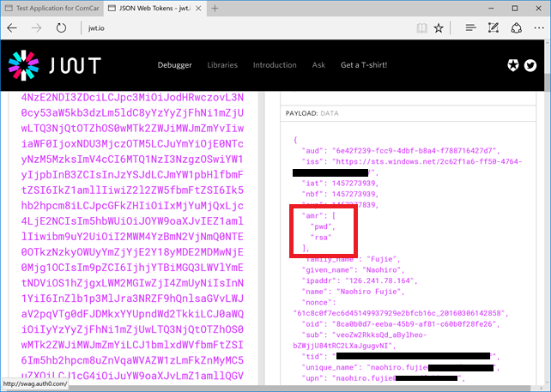The width and height of the screenshot is (551, 392).
Task: Click the JWT colorful logo
Action: click(x=23, y=65)
